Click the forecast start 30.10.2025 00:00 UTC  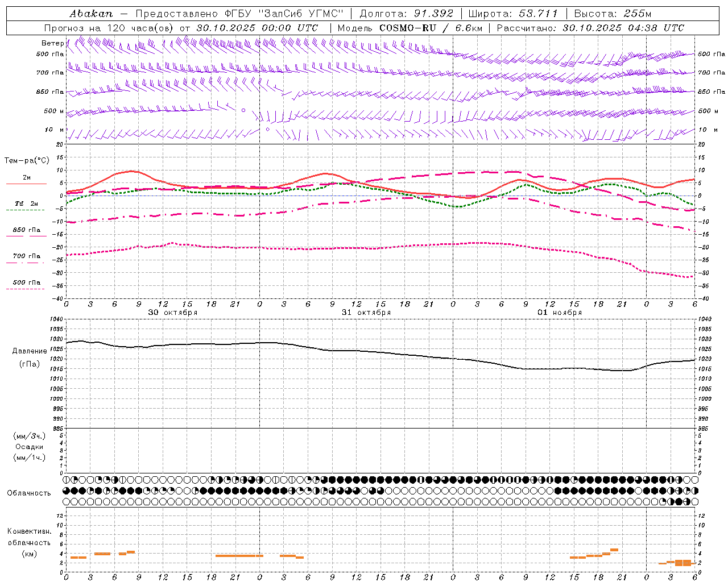(257, 28)
